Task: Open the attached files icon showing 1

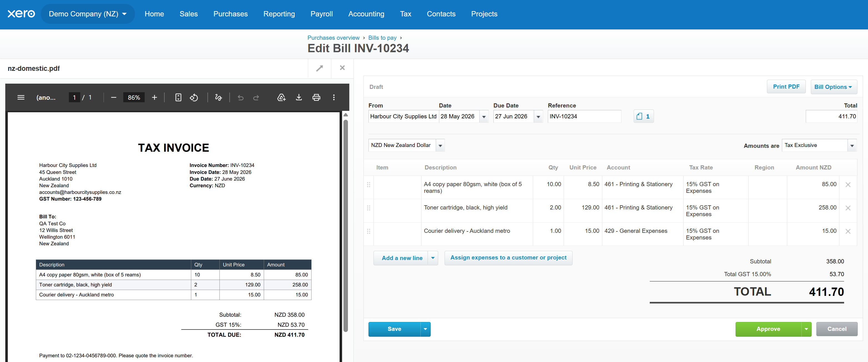Action: pyautogui.click(x=643, y=116)
